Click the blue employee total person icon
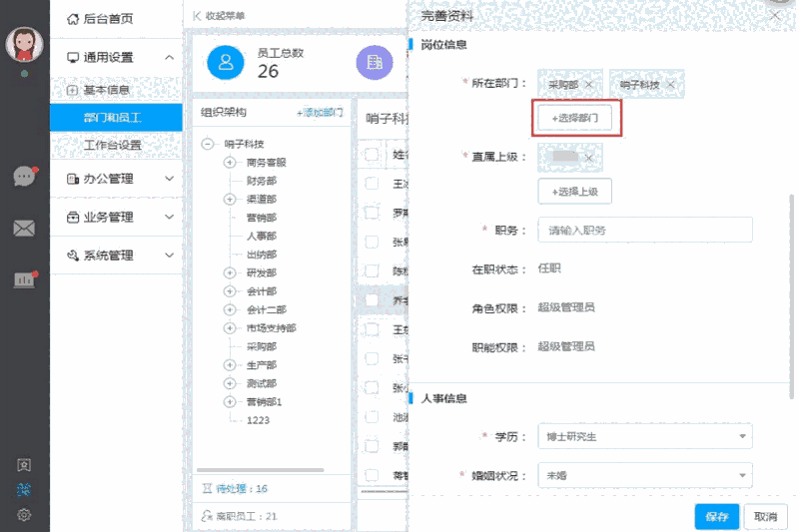 (x=226, y=63)
